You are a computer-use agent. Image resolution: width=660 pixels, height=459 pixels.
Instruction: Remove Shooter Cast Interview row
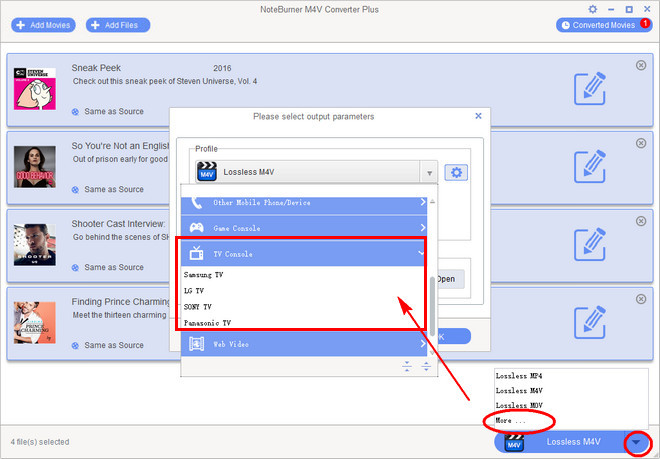pyautogui.click(x=641, y=221)
